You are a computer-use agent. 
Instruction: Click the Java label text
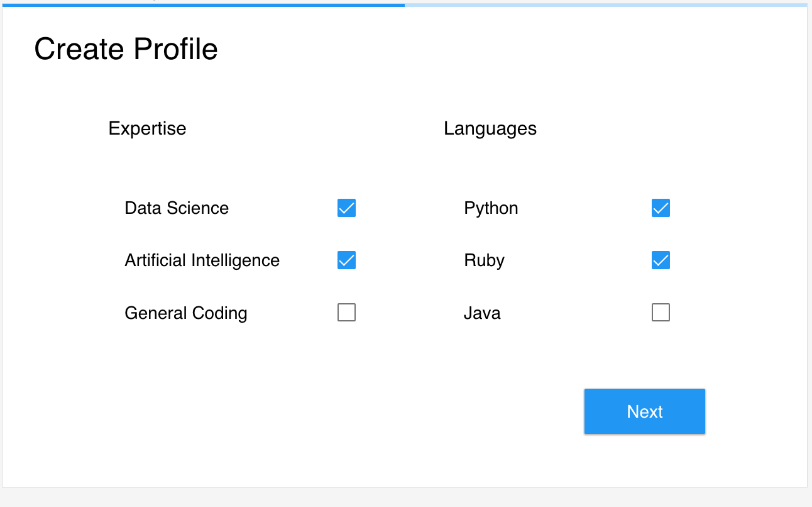pos(482,313)
